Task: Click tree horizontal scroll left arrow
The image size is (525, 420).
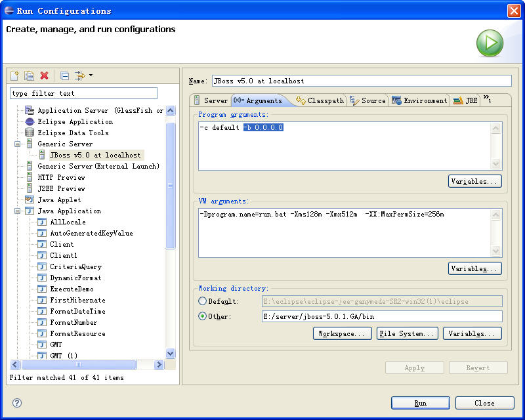Action: (x=15, y=364)
